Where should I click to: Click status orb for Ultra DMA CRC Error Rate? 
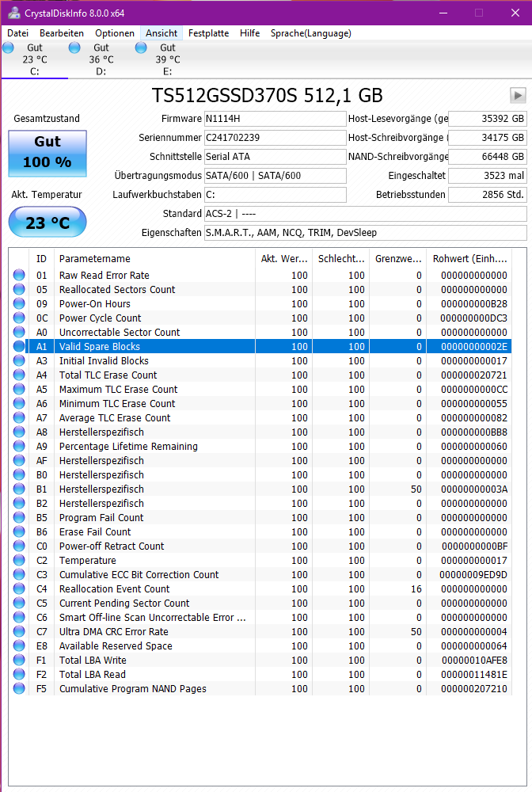tap(19, 631)
